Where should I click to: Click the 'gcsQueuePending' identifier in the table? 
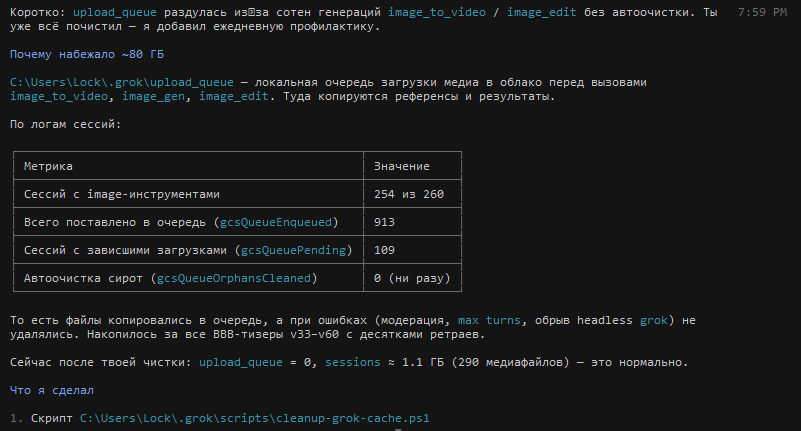tap(293, 250)
